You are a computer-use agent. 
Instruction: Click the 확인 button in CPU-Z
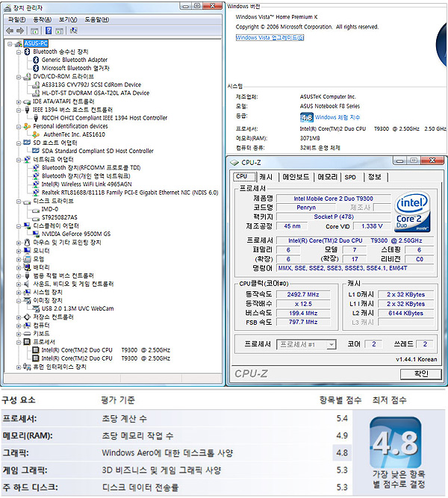coord(421,374)
